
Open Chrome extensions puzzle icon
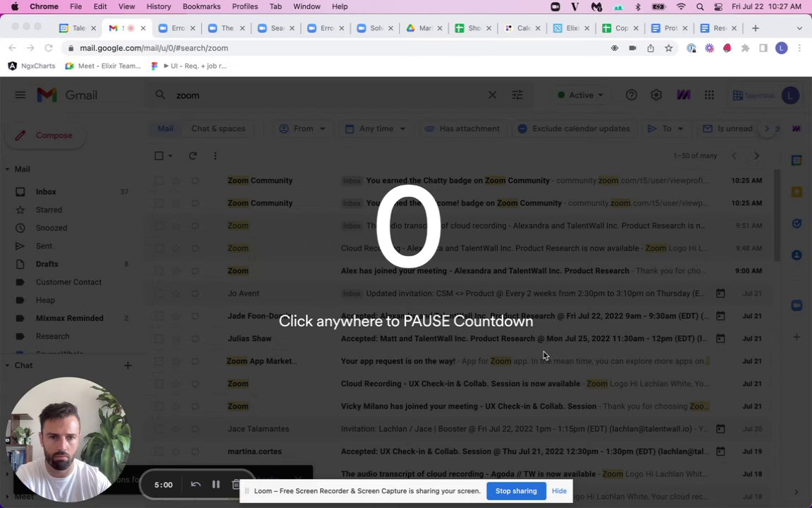(x=745, y=48)
